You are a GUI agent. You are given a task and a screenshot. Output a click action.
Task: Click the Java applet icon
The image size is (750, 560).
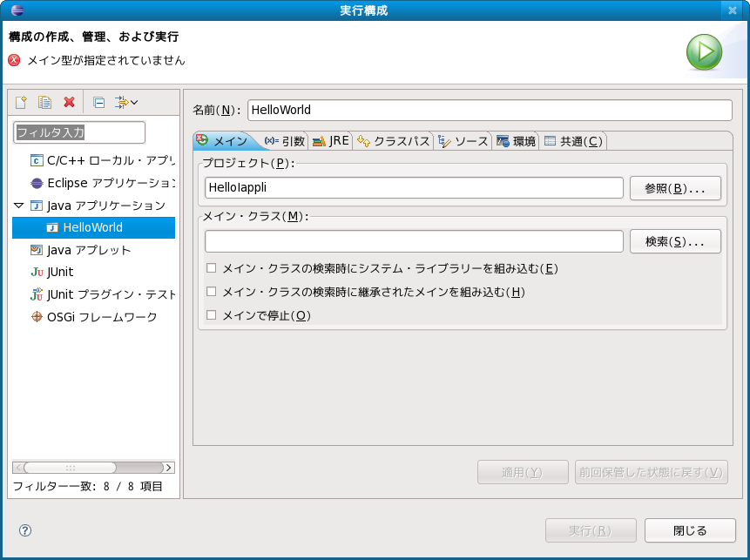[37, 250]
